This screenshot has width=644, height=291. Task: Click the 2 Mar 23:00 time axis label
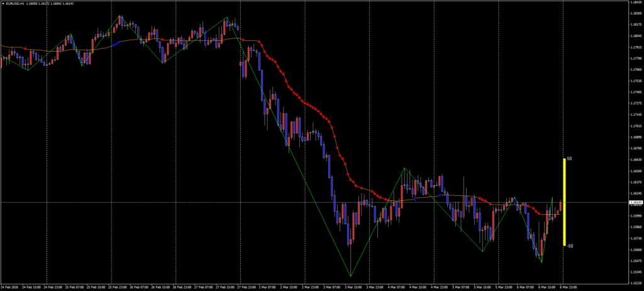(x=311, y=287)
